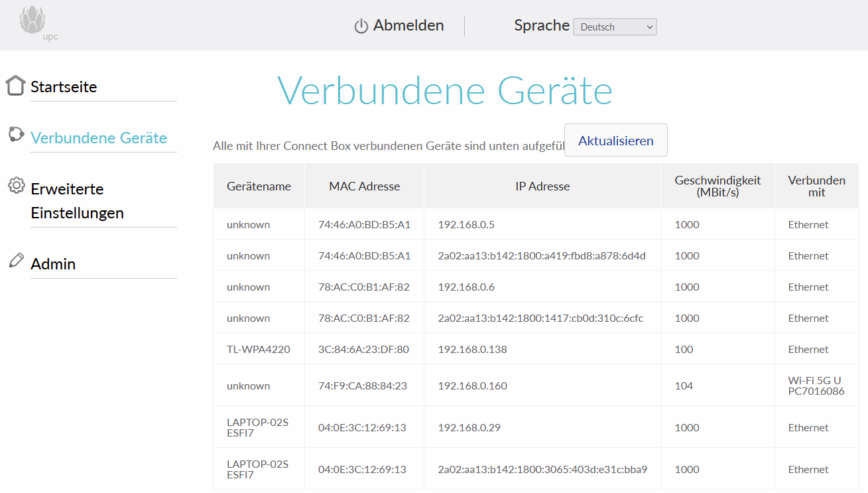The height and width of the screenshot is (493, 868).
Task: Open the Sprache language dropdown
Action: [x=615, y=27]
